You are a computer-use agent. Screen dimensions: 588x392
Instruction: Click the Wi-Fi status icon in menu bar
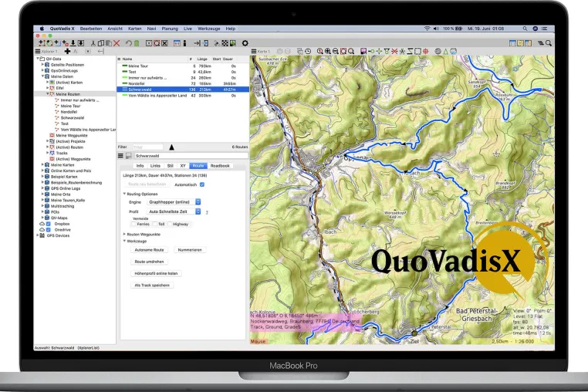[427, 29]
